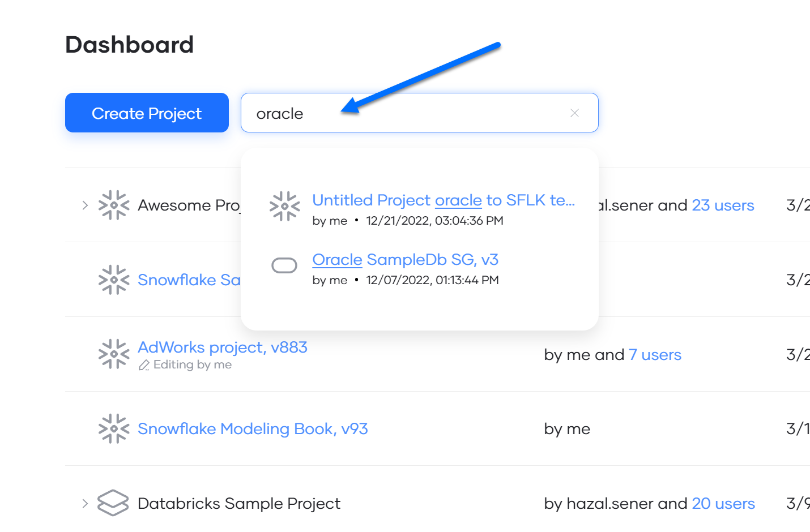The height and width of the screenshot is (532, 810).
Task: Open Snowflake Modeling Book, v93
Action: pyautogui.click(x=253, y=429)
